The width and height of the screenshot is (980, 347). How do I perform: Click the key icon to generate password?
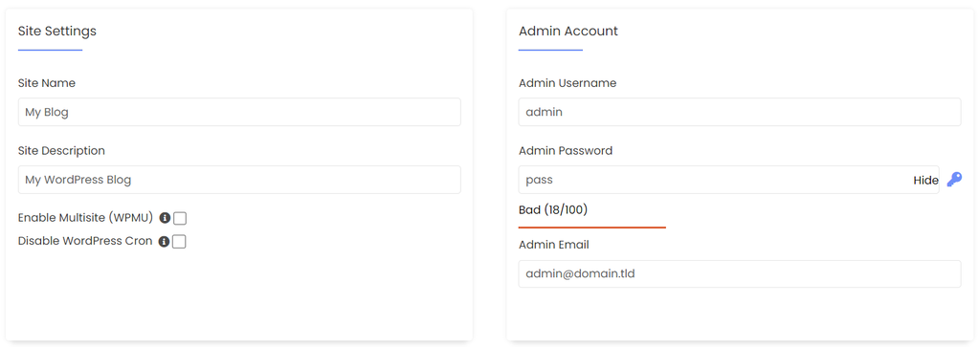[x=954, y=180]
